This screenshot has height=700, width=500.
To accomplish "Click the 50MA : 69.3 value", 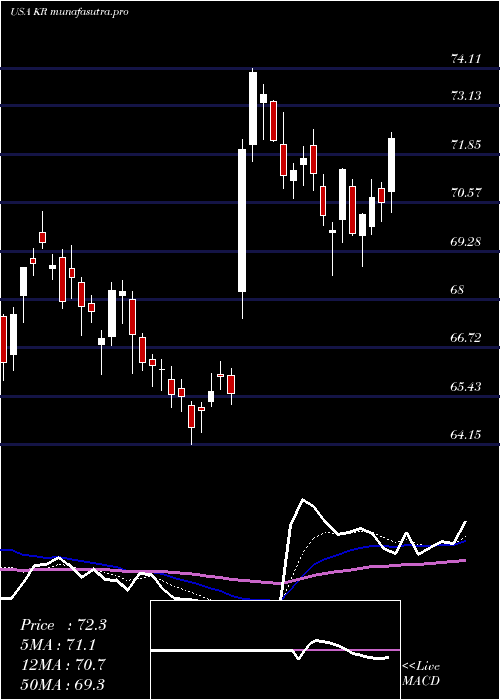I will tap(63, 684).
